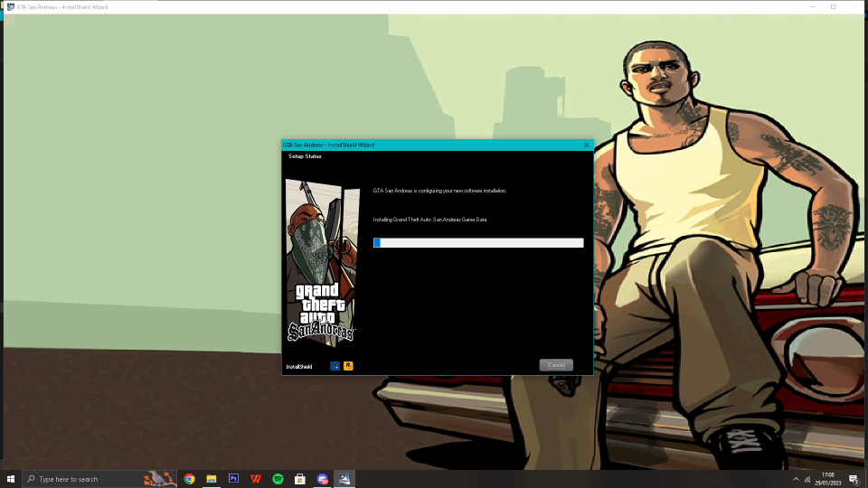Click the 'configuring your new software installation' message

[x=439, y=191]
